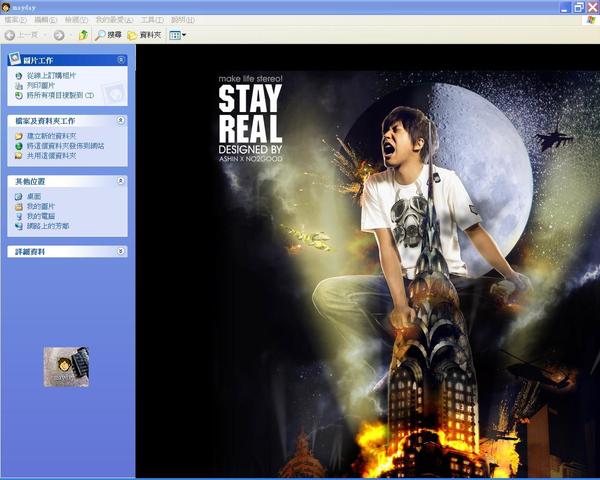Select the folder thumbnail in the details area

tap(66, 367)
